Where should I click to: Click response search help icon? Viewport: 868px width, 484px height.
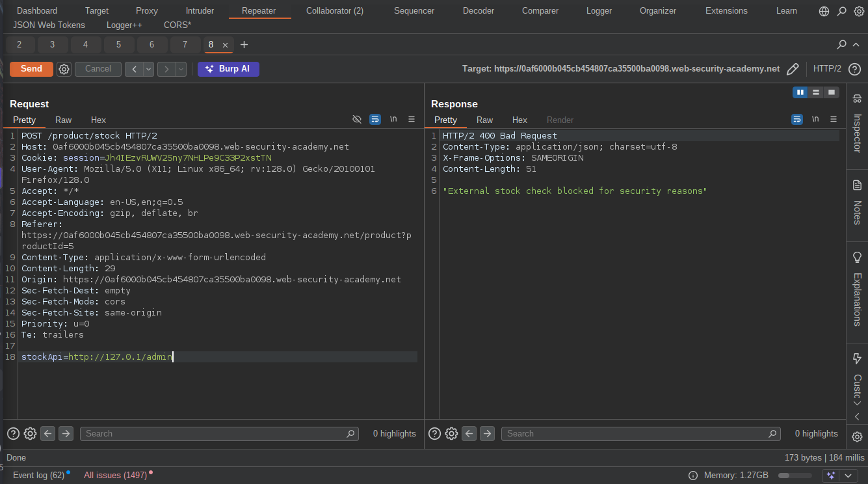pos(434,434)
